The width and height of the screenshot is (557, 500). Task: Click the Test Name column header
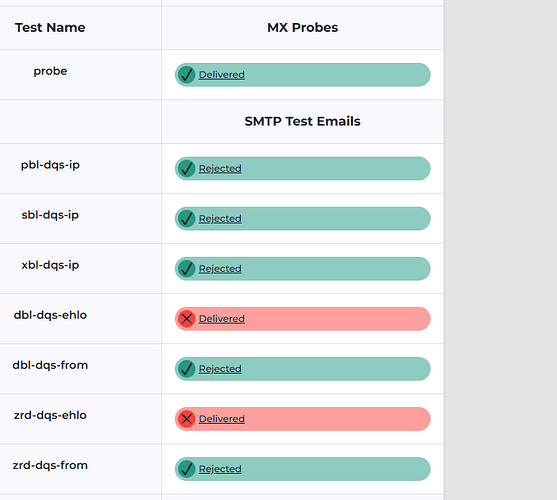(x=50, y=28)
